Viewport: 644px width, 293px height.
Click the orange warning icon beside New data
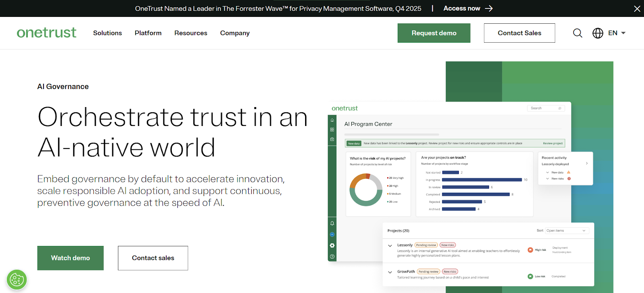point(569,172)
